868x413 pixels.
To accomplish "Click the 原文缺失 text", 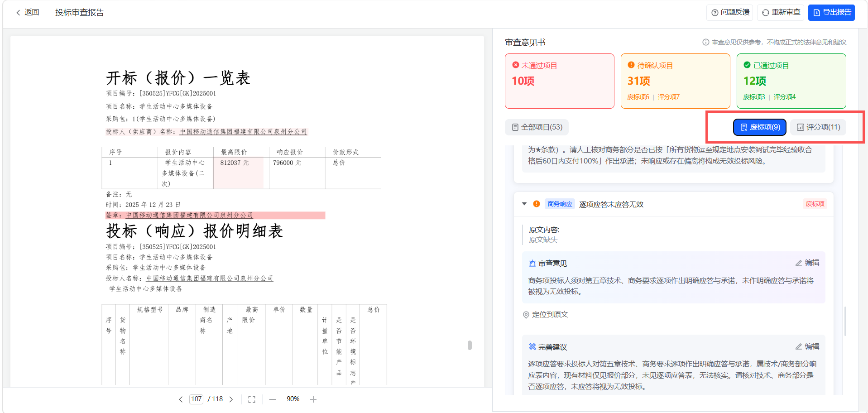I will pyautogui.click(x=543, y=240).
